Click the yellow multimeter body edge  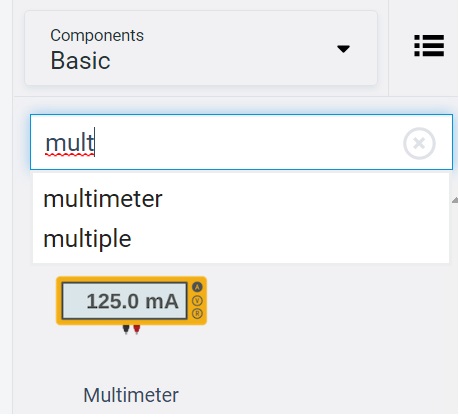(131, 279)
